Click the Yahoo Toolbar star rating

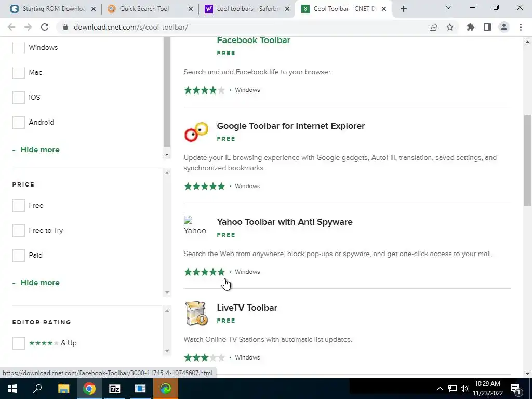pyautogui.click(x=205, y=272)
